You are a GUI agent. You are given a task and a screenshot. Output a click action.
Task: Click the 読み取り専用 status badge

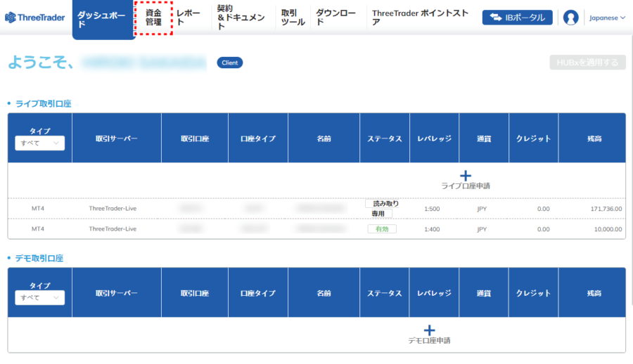383,209
